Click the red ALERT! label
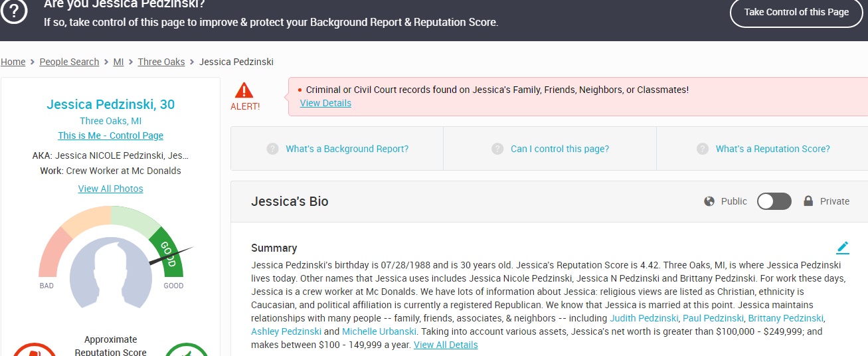 245,106
